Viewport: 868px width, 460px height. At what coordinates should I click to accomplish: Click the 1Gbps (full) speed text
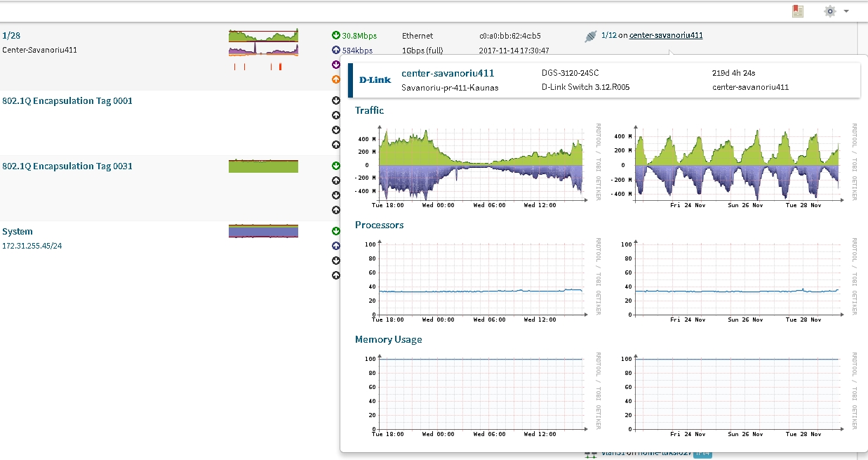tap(422, 51)
